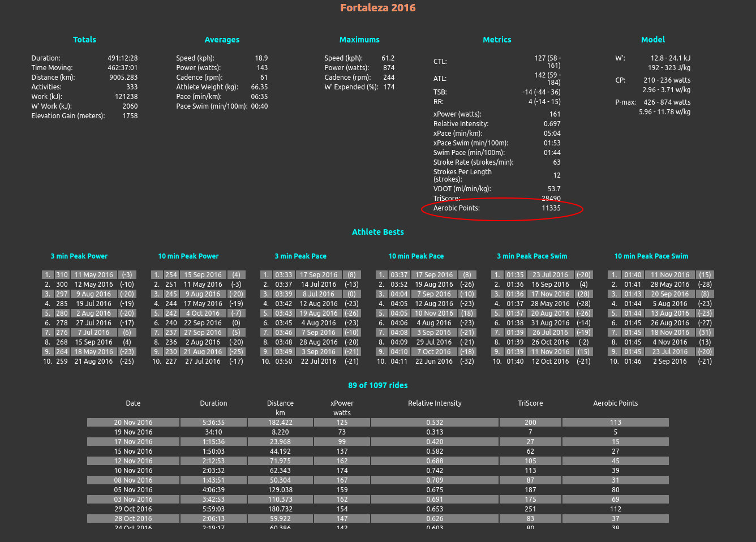Click the Duration column header in rides table
Image resolution: width=756 pixels, height=542 pixels.
coord(213,403)
